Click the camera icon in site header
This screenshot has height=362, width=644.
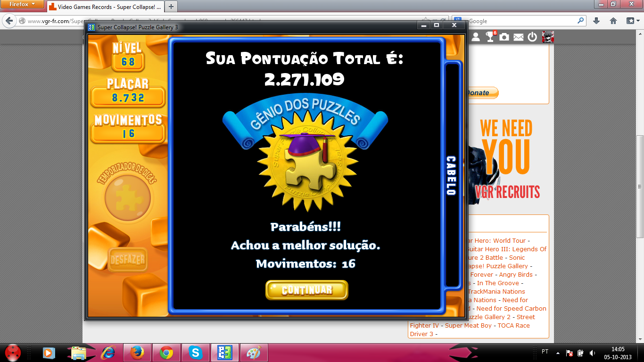[x=504, y=37]
